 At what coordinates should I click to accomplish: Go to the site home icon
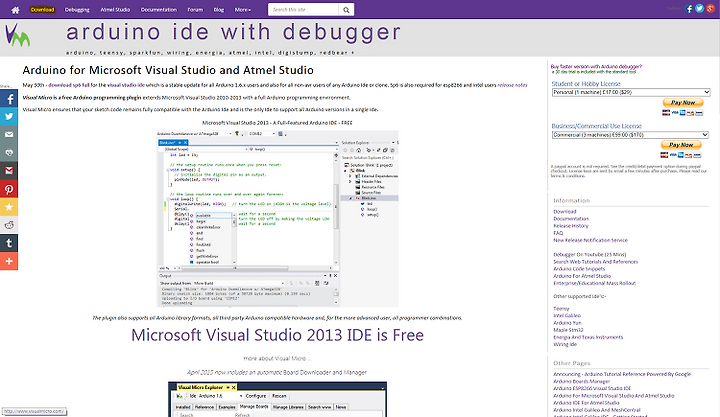pyautogui.click(x=15, y=10)
